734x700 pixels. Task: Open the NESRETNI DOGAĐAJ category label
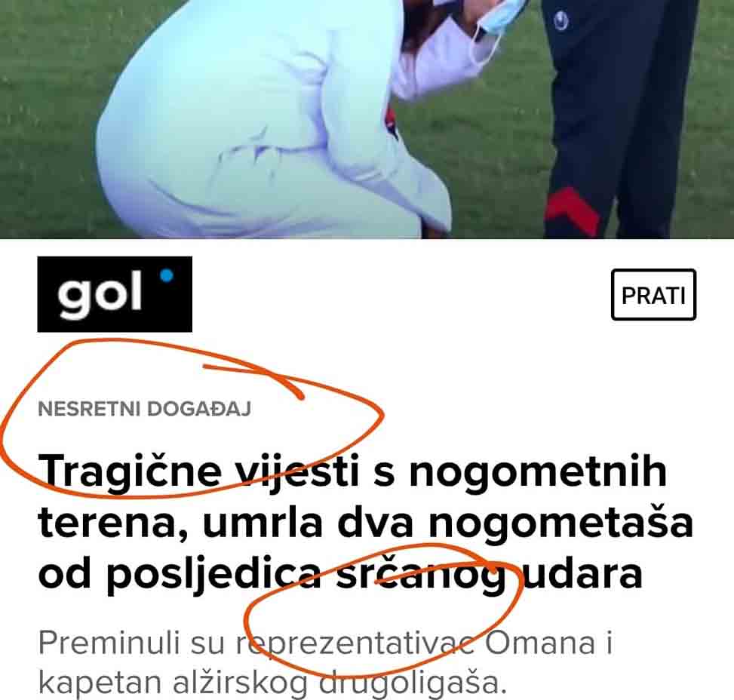[x=144, y=409]
